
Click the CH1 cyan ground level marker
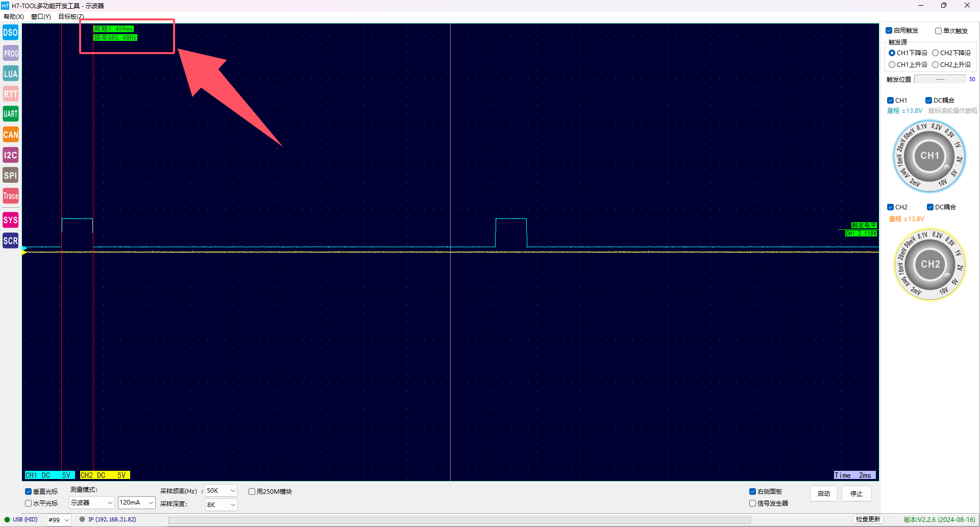[24, 248]
